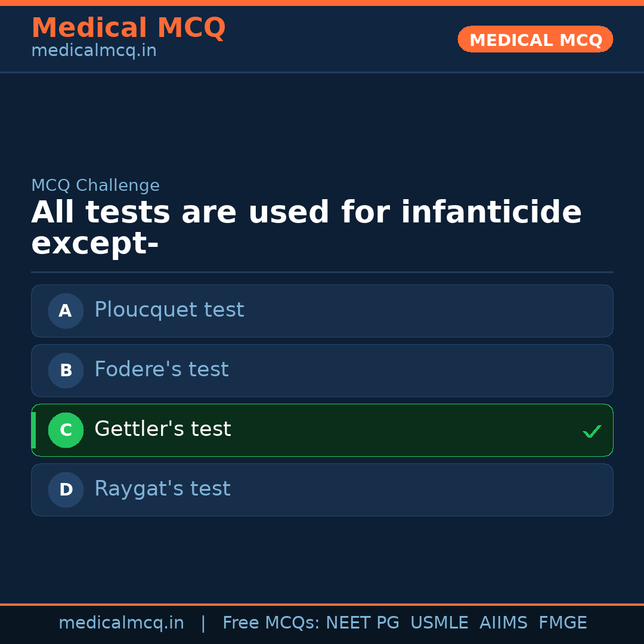Image resolution: width=644 pixels, height=644 pixels.
Task: Pick Raygat's test option
Action: click(x=162, y=489)
